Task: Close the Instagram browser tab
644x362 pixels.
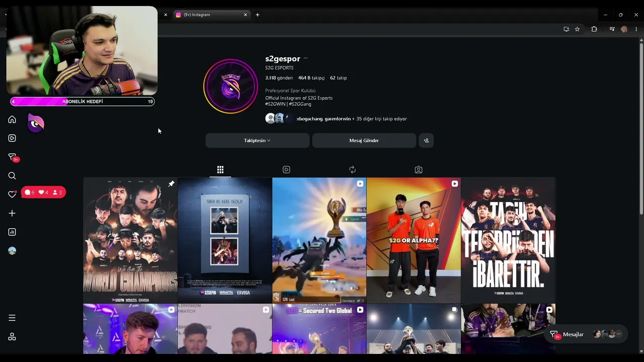Action: click(x=246, y=15)
